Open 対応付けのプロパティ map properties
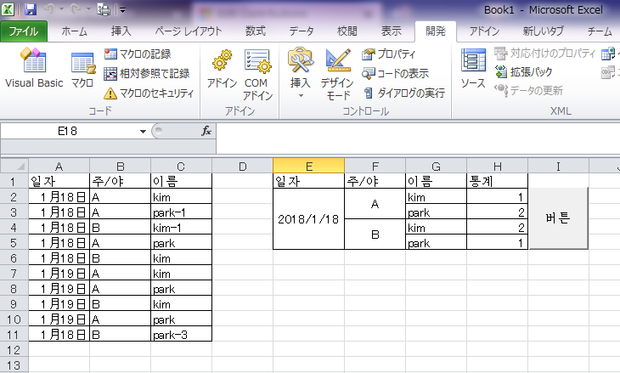This screenshot has width=620, height=373. 544,53
